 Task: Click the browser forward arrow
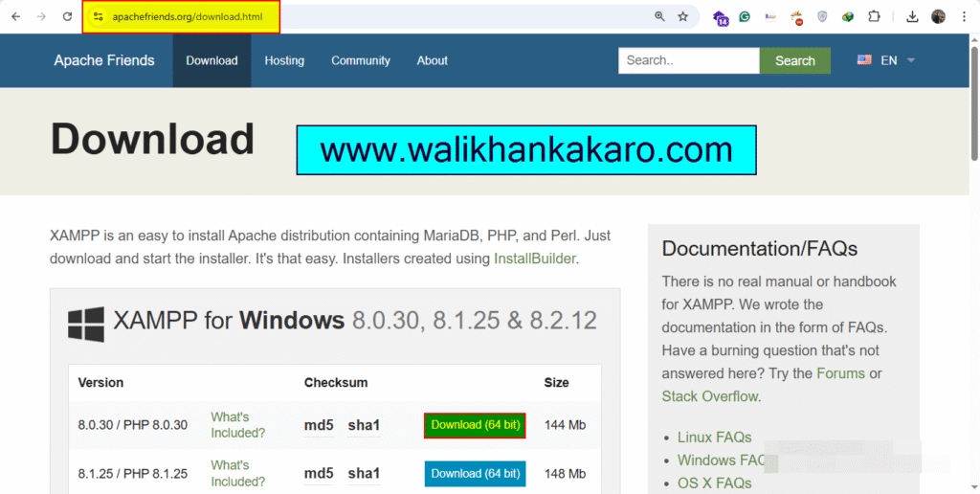(41, 17)
